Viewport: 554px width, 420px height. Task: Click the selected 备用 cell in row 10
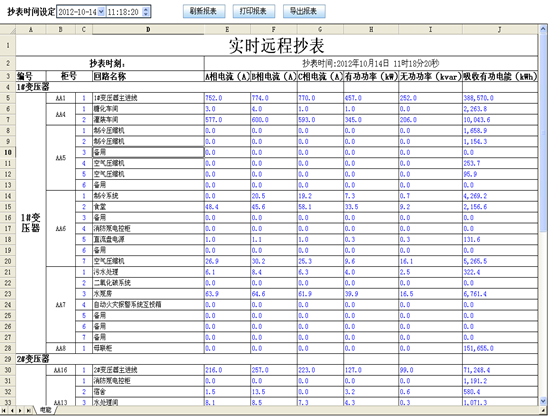(148, 152)
